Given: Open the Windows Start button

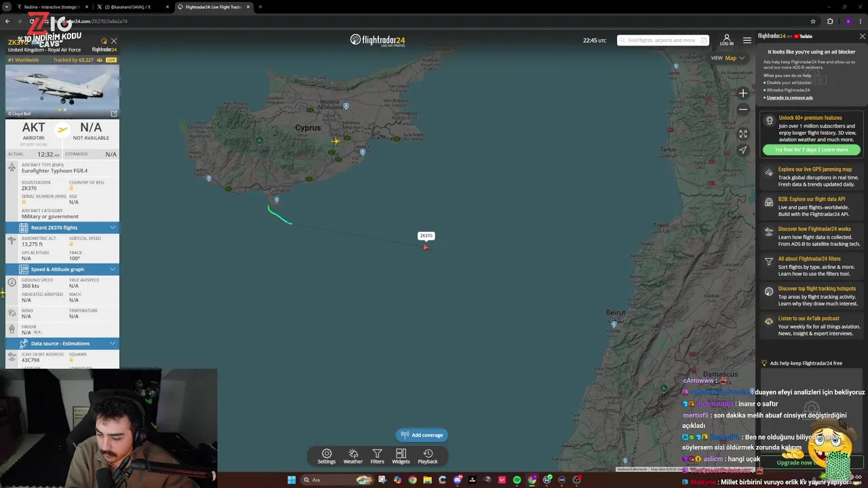Looking at the screenshot, I should point(292,480).
